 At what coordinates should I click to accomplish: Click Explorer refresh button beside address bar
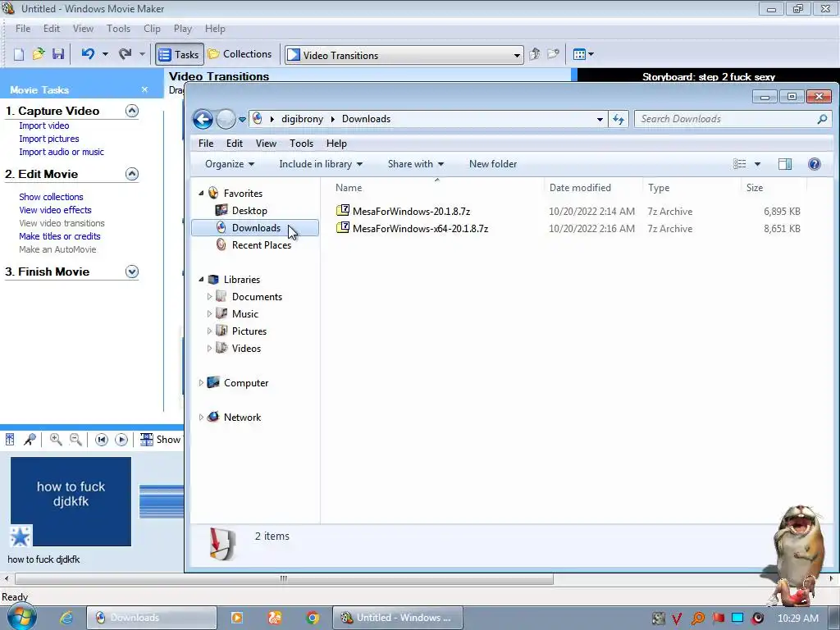click(x=619, y=119)
